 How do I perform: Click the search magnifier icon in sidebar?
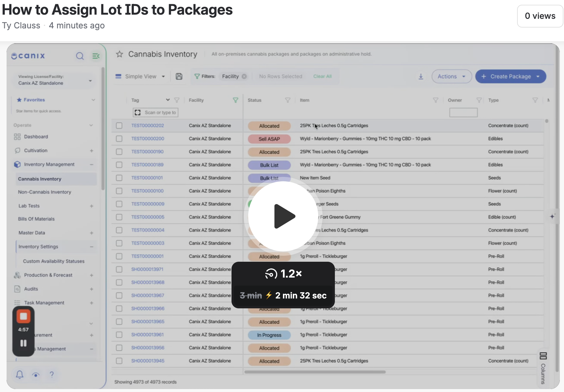tap(80, 56)
